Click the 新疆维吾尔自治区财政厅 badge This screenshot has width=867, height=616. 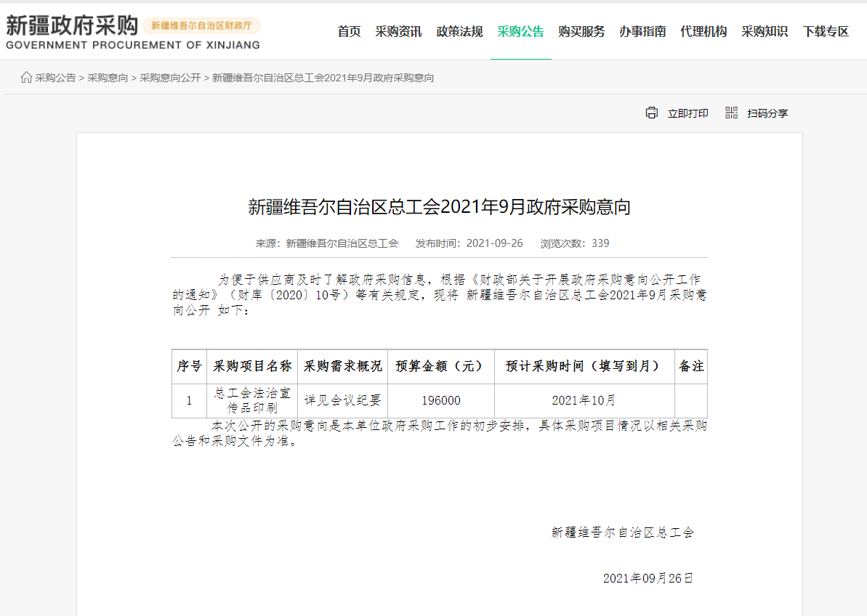tap(201, 25)
